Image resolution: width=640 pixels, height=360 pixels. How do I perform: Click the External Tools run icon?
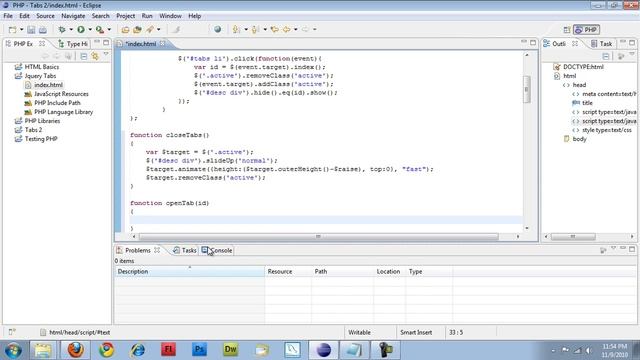click(100, 29)
